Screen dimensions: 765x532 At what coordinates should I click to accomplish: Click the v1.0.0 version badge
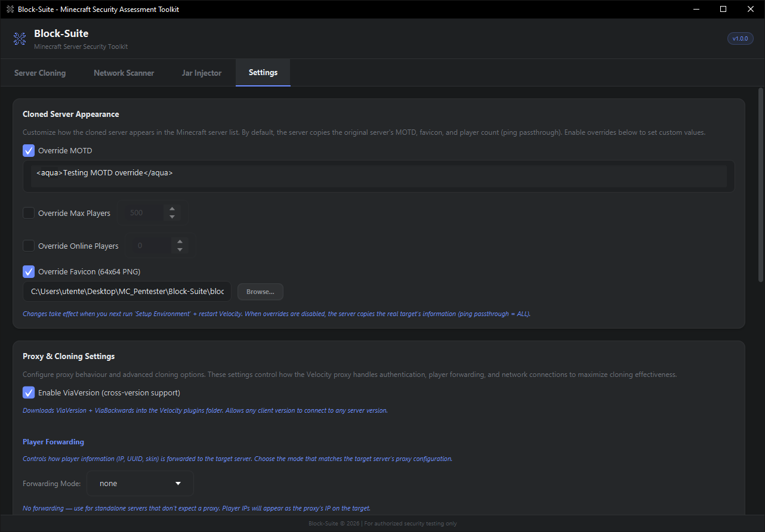pyautogui.click(x=740, y=38)
